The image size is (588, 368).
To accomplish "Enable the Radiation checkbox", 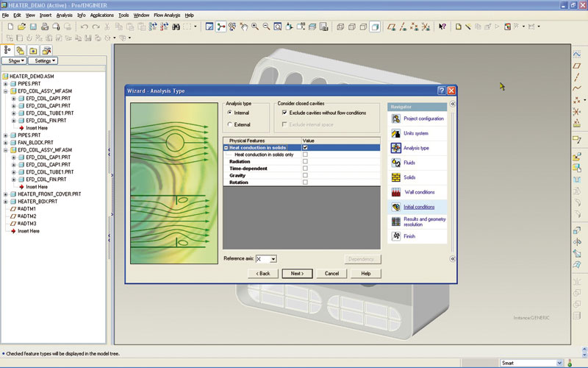I will click(305, 161).
